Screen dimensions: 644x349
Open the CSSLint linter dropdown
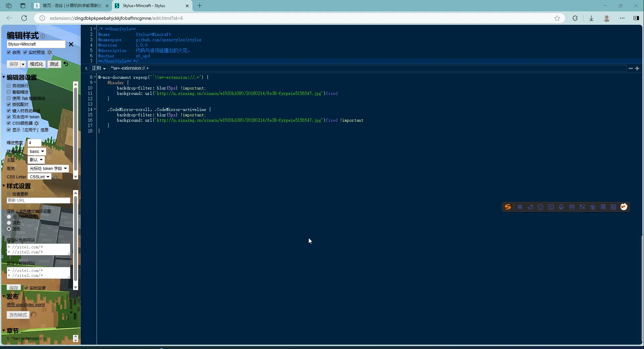coord(40,177)
